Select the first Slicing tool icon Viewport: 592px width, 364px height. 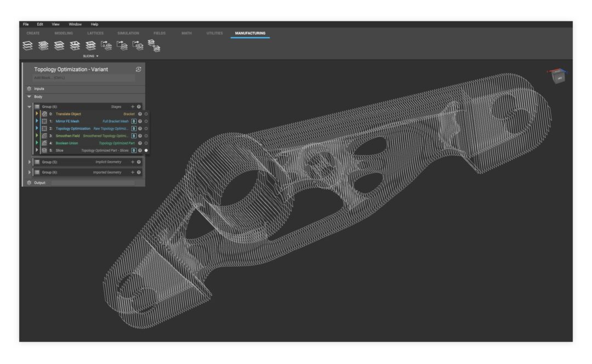27,46
